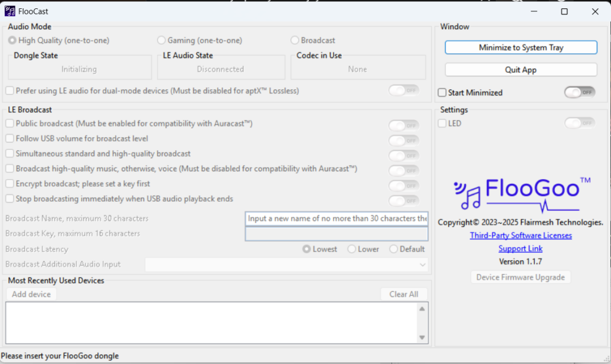Viewport: 611px width, 364px height.
Task: Open Third-Party Software Licenses link
Action: 520,235
